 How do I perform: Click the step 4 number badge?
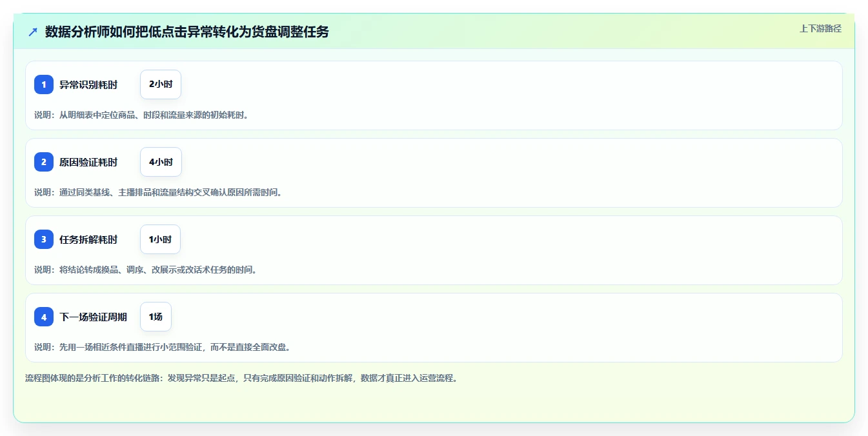(x=44, y=317)
